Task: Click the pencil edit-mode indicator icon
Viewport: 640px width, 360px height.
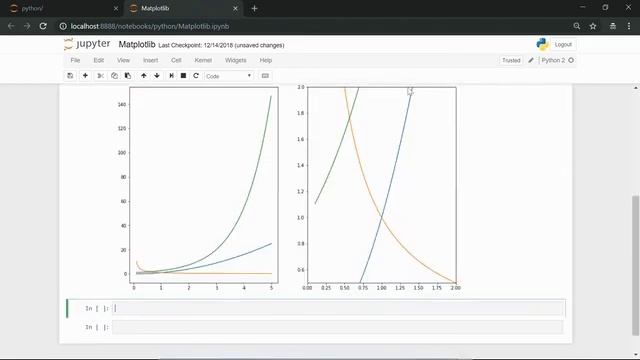Action: pos(531,60)
